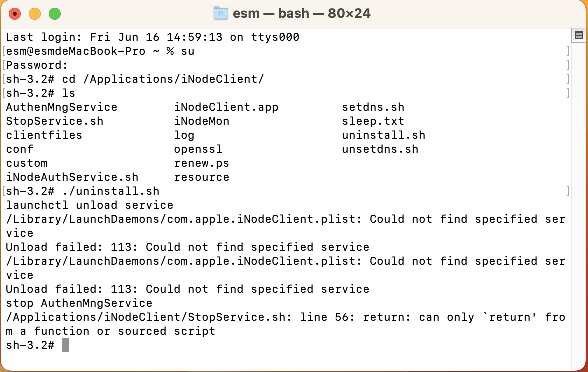Click the block cursor at the last prompt

(x=65, y=345)
